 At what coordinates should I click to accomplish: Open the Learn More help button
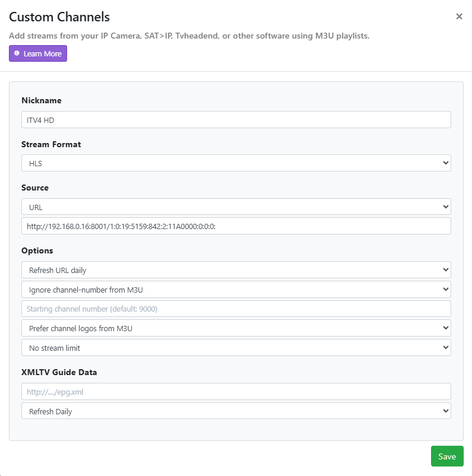click(38, 53)
